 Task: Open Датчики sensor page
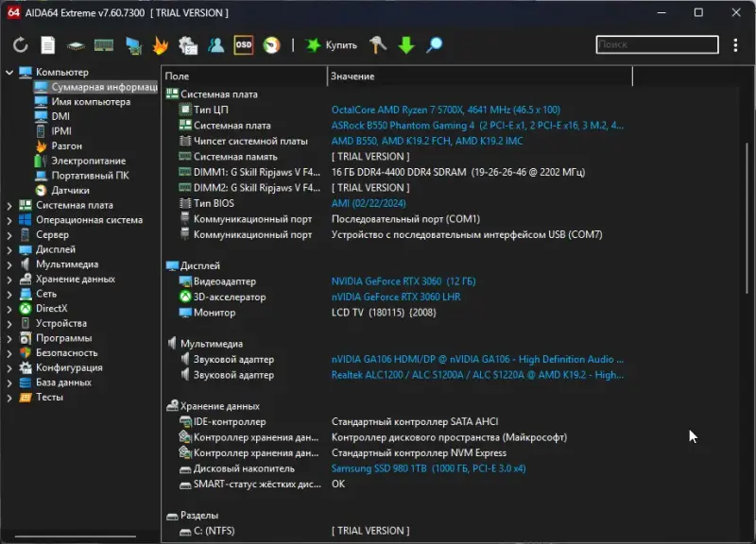tap(70, 191)
